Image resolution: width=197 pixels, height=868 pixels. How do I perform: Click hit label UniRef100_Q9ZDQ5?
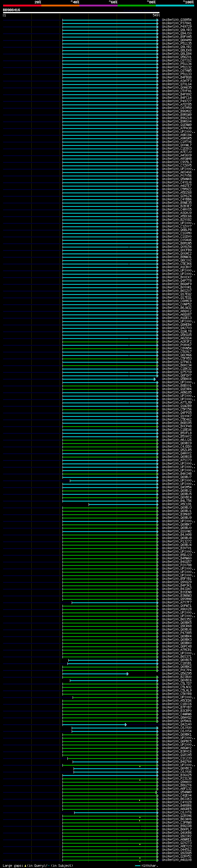tap(177, 854)
